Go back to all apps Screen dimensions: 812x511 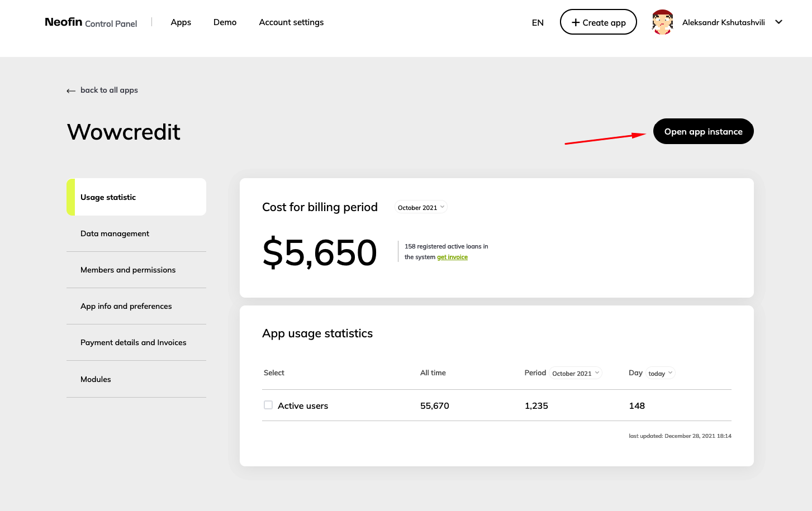coord(109,90)
